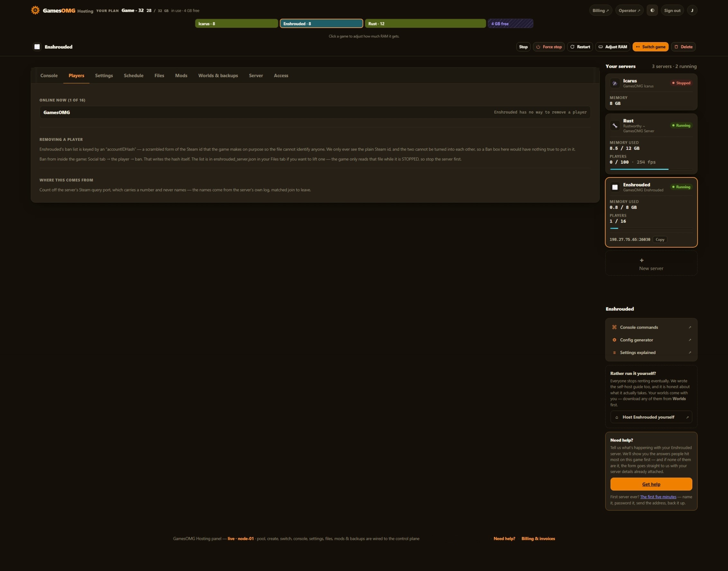Force stop the Enshrouded server

[549, 47]
